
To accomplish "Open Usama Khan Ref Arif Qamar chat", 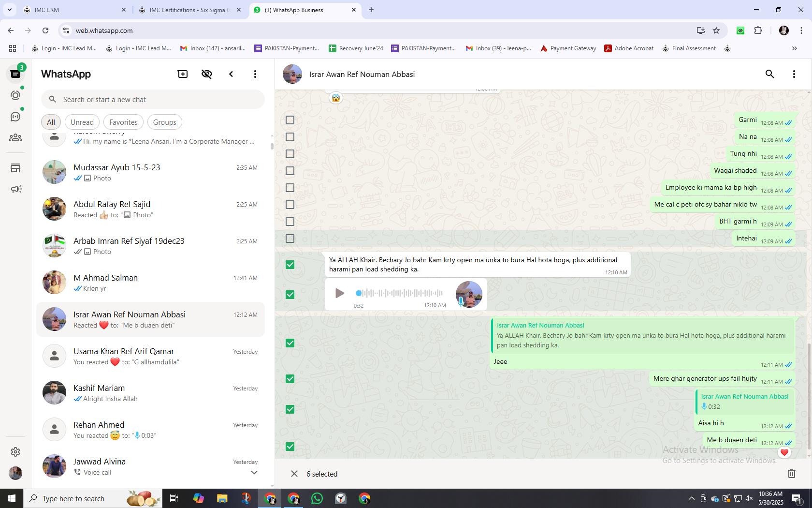I will (x=150, y=356).
